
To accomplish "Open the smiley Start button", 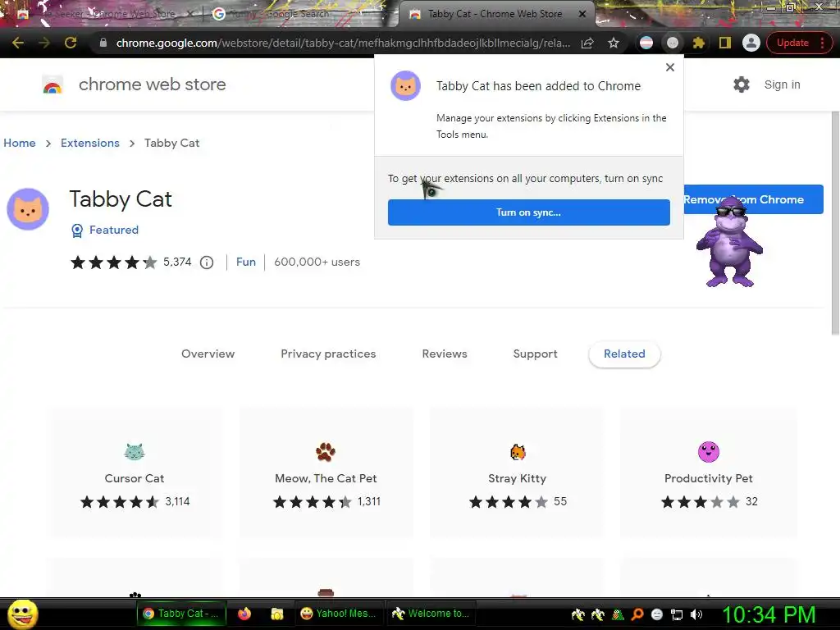I will [x=22, y=614].
